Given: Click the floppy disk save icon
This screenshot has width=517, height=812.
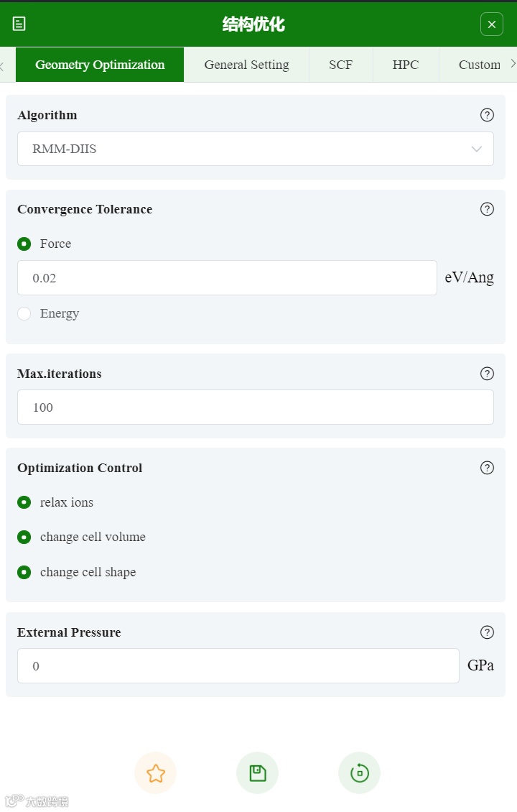Looking at the screenshot, I should point(257,773).
